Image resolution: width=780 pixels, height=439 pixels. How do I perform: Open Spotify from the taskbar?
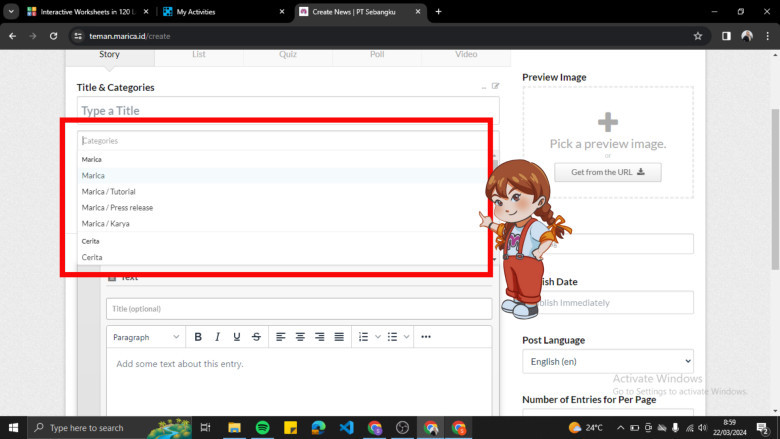pos(263,428)
